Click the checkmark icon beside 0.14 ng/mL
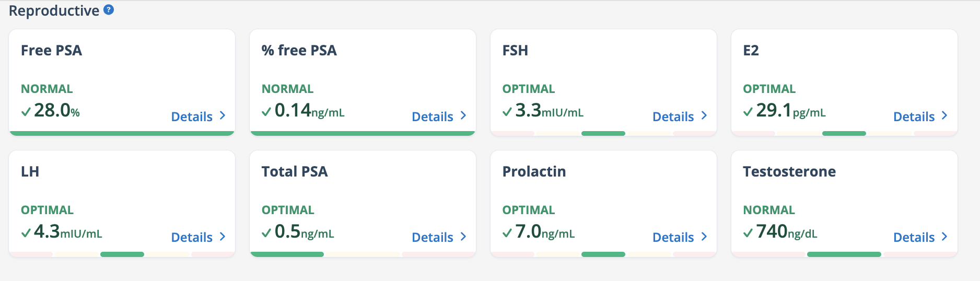This screenshot has height=281, width=980. click(266, 112)
